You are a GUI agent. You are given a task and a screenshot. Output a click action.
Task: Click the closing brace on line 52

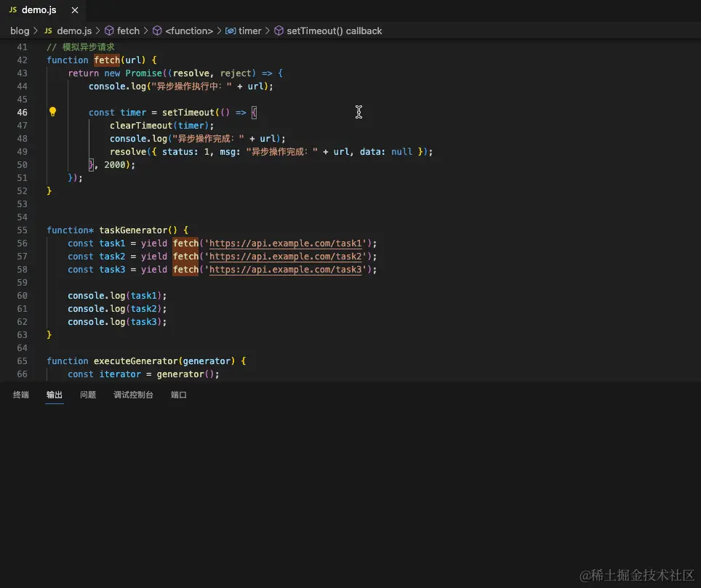point(49,191)
